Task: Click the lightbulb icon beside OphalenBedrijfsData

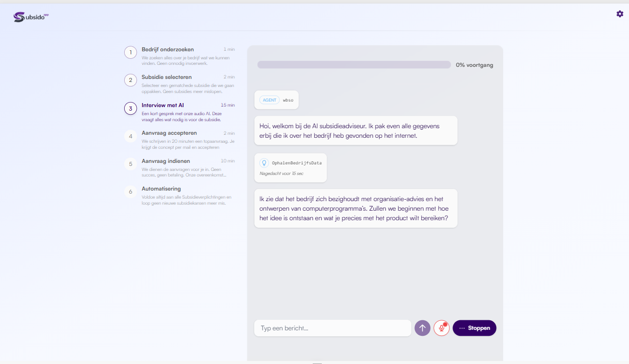Action: (x=264, y=163)
